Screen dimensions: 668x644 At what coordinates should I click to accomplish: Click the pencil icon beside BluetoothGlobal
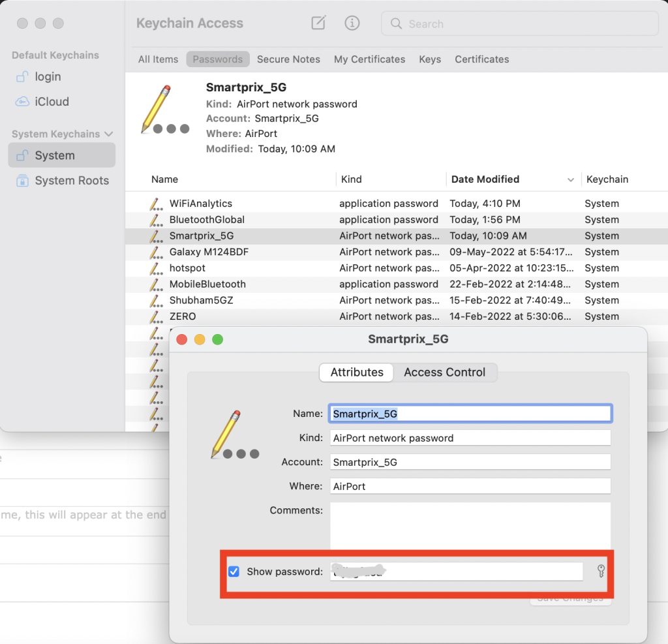pos(156,221)
